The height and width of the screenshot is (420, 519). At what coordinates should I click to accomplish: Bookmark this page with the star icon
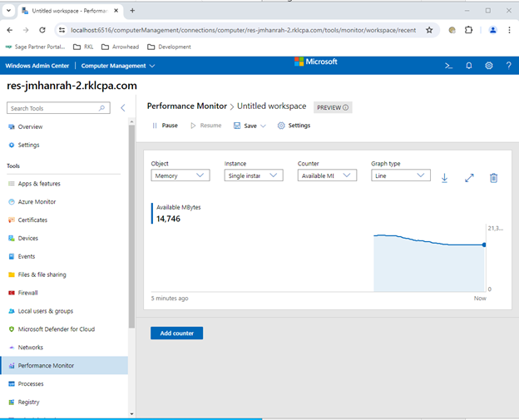[429, 29]
